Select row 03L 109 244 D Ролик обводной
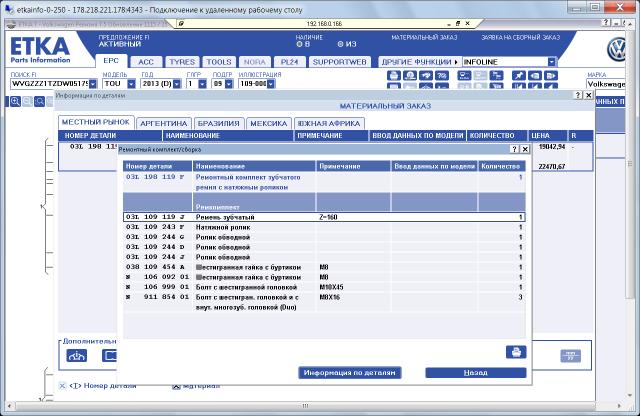Viewport: 640px width, 416px height. (324, 247)
